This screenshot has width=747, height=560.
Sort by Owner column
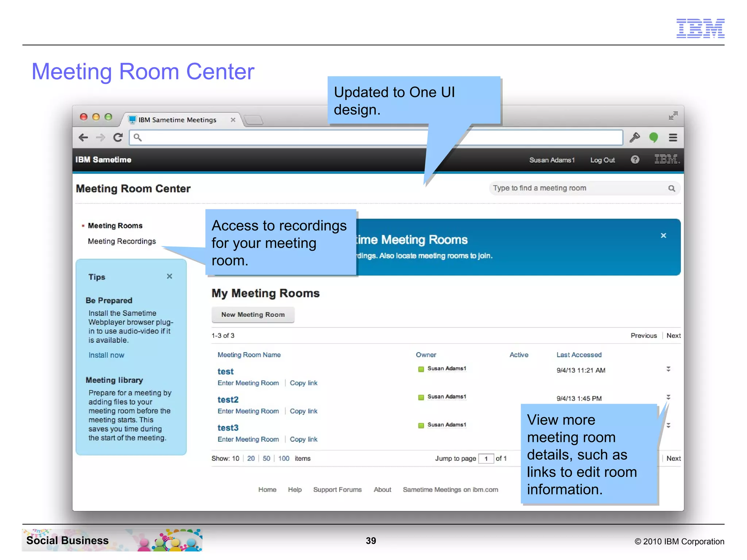(426, 355)
